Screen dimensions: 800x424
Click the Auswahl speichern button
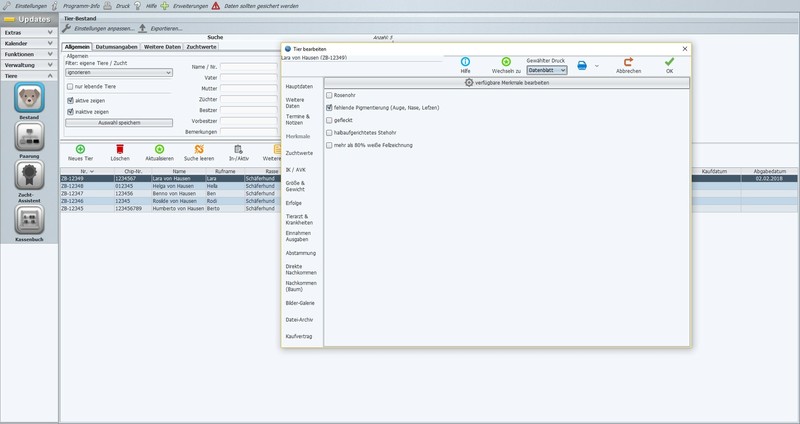(119, 123)
